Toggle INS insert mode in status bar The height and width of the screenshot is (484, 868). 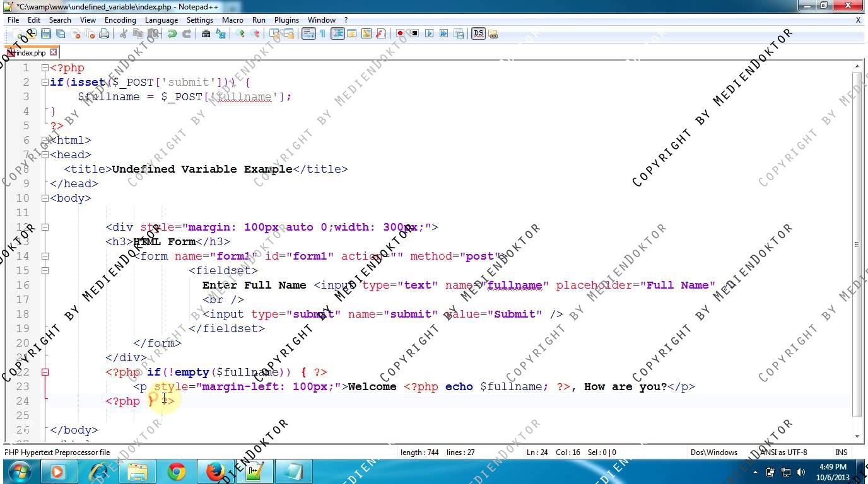[x=841, y=452]
